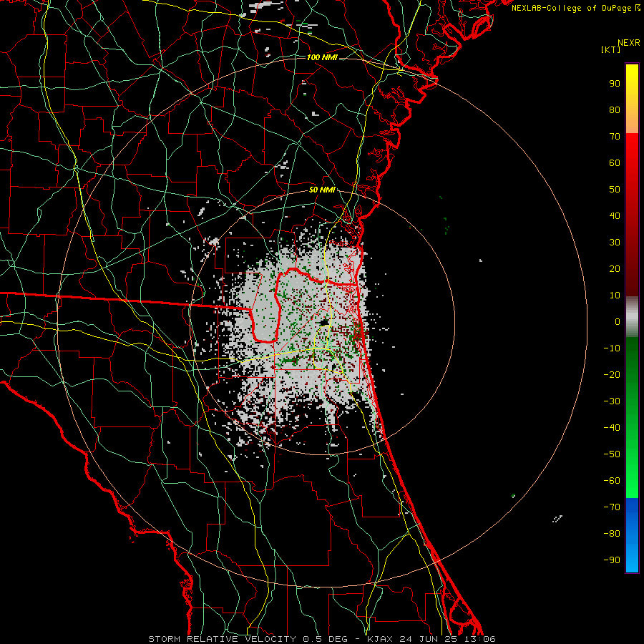The image size is (644, 644).
Task: Click the NEXLAB-College of DuPage title text
Action: pyautogui.click(x=572, y=8)
